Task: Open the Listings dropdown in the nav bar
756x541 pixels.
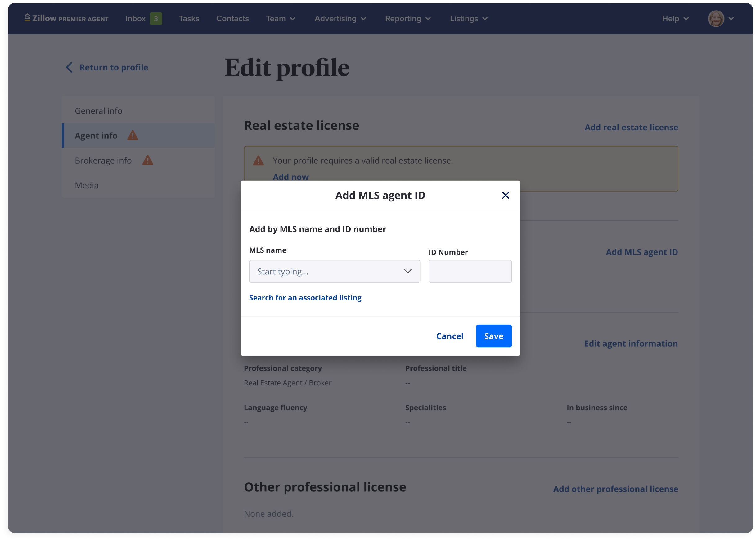Action: 468,19
